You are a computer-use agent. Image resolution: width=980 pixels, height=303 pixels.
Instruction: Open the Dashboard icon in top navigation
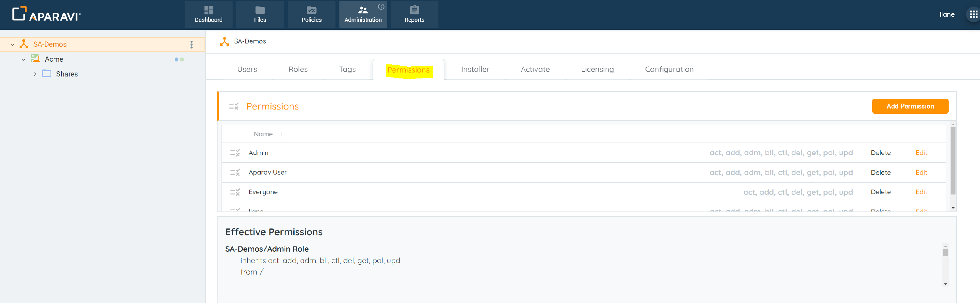[x=208, y=10]
